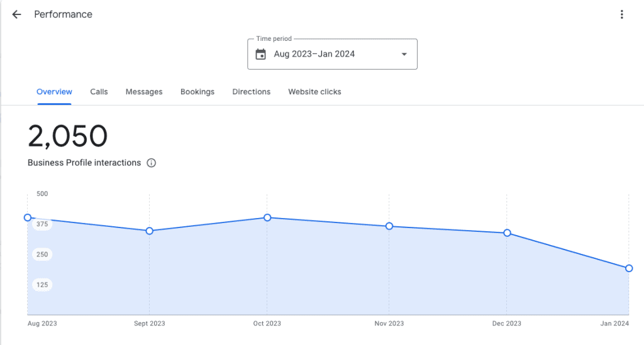Click the Aug 2023 x-axis label
The width and height of the screenshot is (644, 345).
coord(42,323)
